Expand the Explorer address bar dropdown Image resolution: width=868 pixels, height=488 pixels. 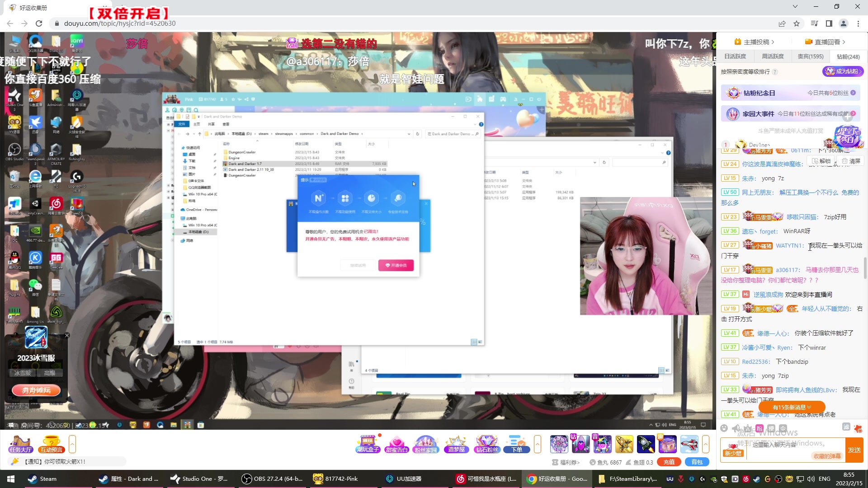pyautogui.click(x=409, y=134)
